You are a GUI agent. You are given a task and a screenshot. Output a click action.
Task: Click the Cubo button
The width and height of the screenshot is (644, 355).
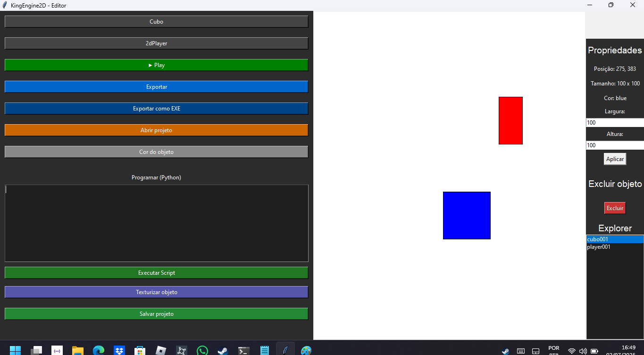tap(156, 22)
